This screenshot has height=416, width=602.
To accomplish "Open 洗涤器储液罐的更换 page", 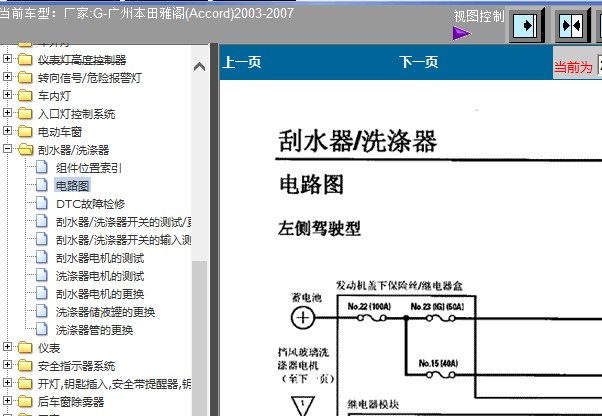I will point(105,312).
